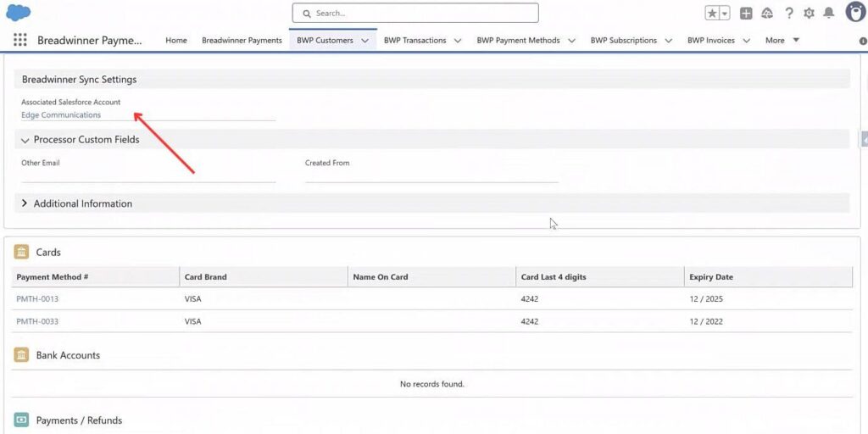Screen dimensions: 868x434
Task: Go to the Breadwinner Payments tab
Action: pyautogui.click(x=242, y=40)
